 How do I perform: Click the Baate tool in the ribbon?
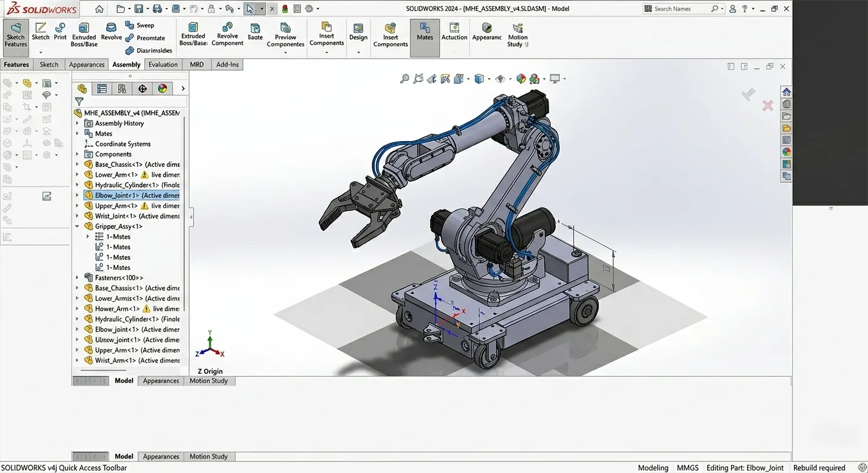coord(255,31)
